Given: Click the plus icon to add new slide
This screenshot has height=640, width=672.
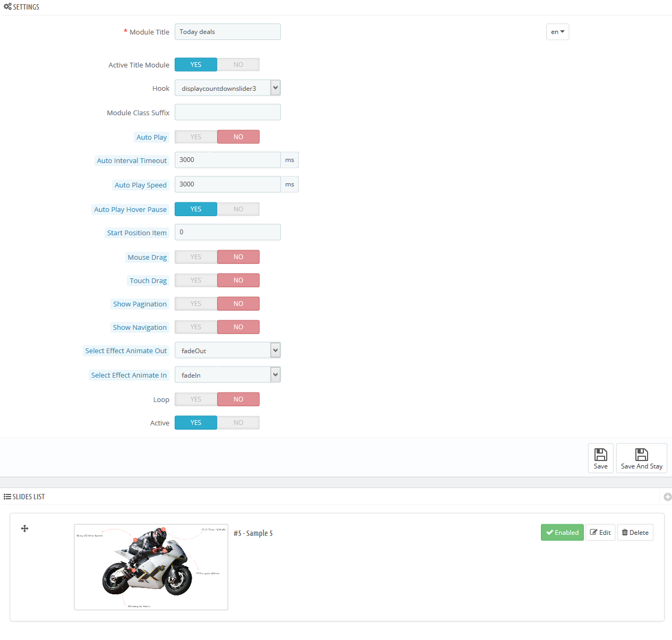Looking at the screenshot, I should click(x=667, y=497).
